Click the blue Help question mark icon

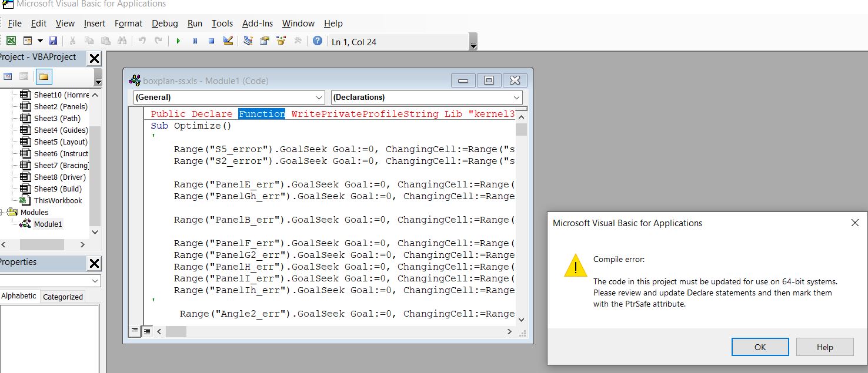pos(318,41)
